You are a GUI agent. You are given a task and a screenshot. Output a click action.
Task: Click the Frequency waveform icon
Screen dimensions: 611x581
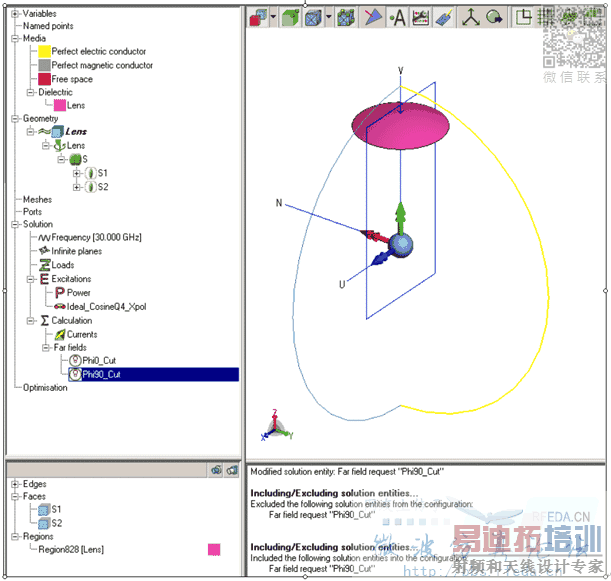[x=44, y=237]
